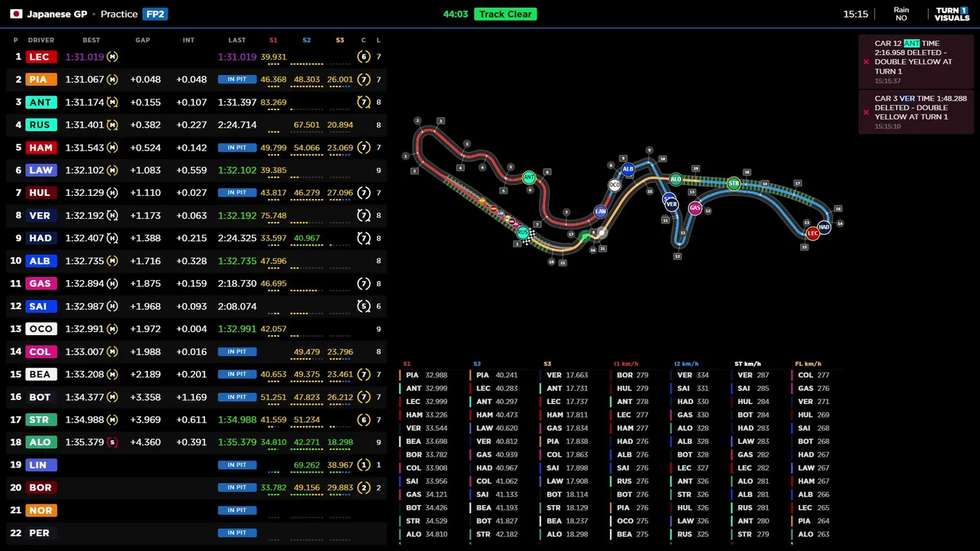
Task: Click the Track Clear status badge
Action: click(505, 14)
